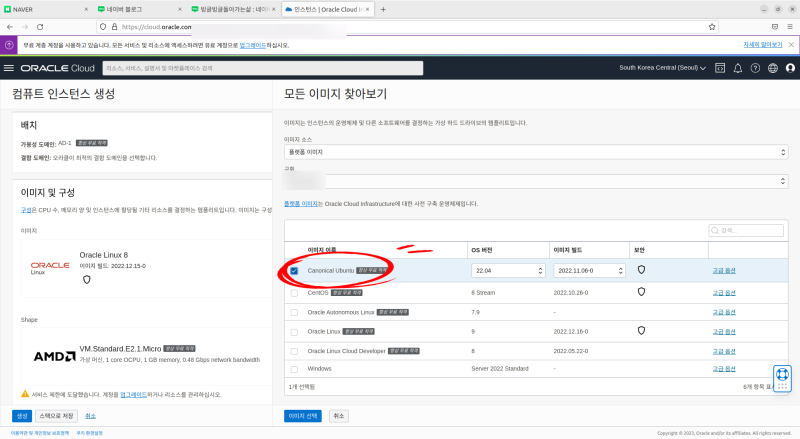800x439 pixels.
Task: Click the browser forward arrow
Action: (25, 27)
